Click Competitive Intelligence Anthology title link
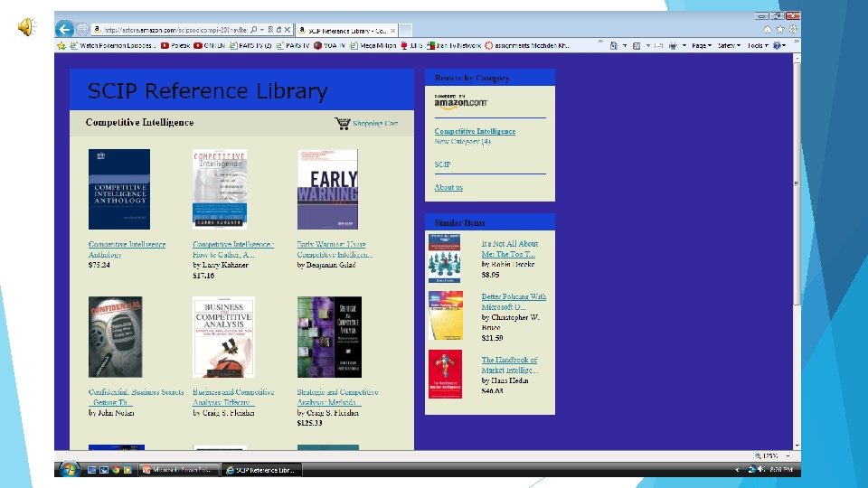This screenshot has width=868, height=488. click(x=127, y=249)
